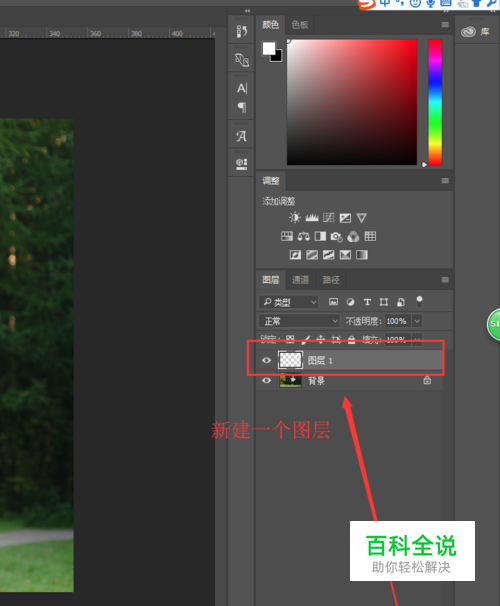This screenshot has height=606, width=500.
Task: Add a Color Lookup adjustment (grid icon)
Action: 370,236
